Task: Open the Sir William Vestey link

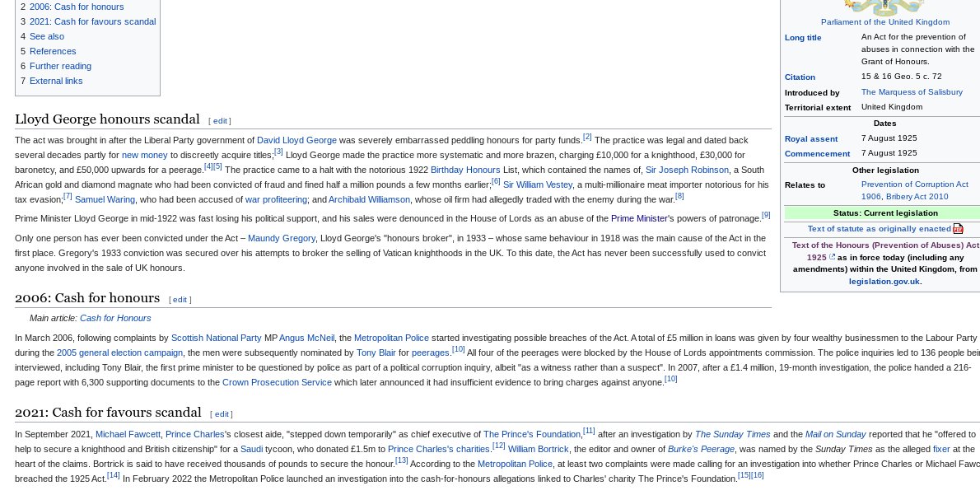Action: [538, 185]
